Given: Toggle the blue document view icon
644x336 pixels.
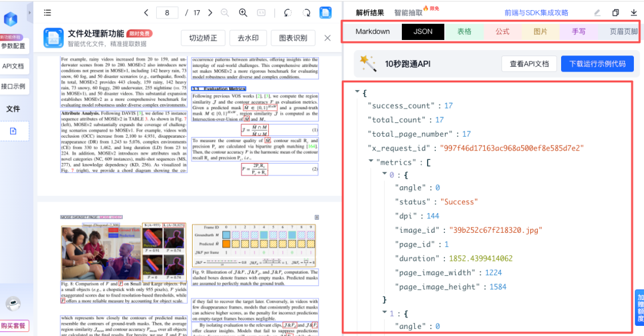Looking at the screenshot, I should (x=326, y=13).
